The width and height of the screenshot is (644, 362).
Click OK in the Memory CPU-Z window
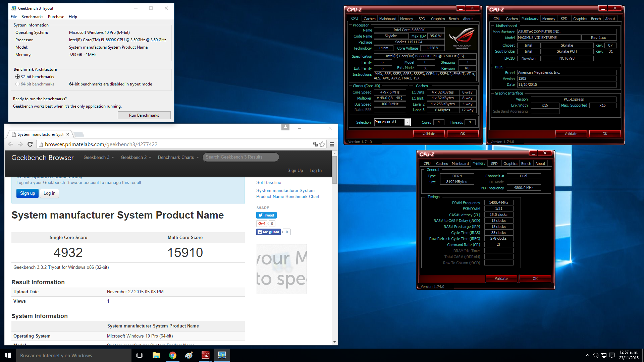[x=535, y=279]
